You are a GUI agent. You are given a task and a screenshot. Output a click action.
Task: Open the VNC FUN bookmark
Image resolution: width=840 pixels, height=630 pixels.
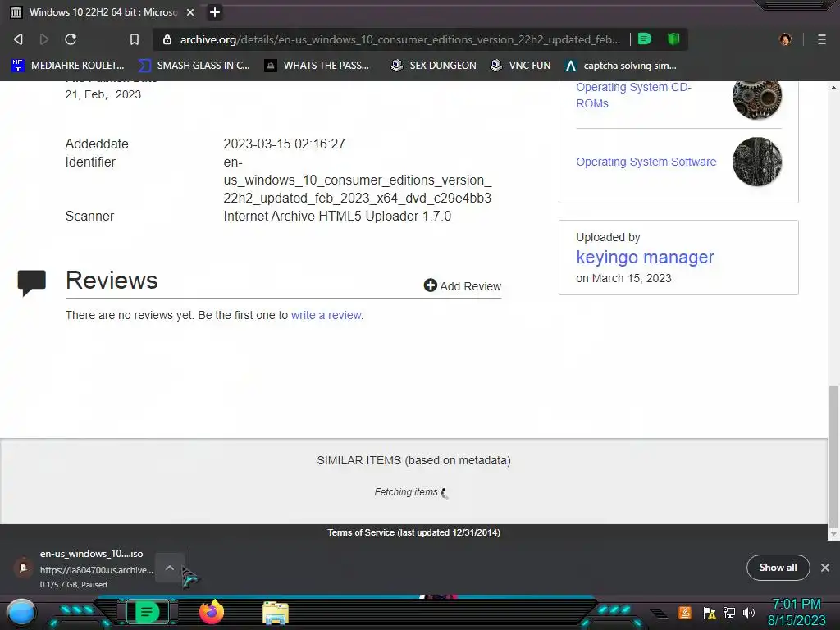point(521,66)
